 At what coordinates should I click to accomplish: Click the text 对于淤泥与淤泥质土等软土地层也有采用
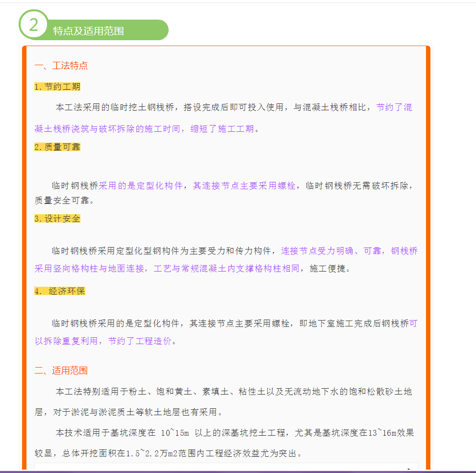(x=135, y=412)
